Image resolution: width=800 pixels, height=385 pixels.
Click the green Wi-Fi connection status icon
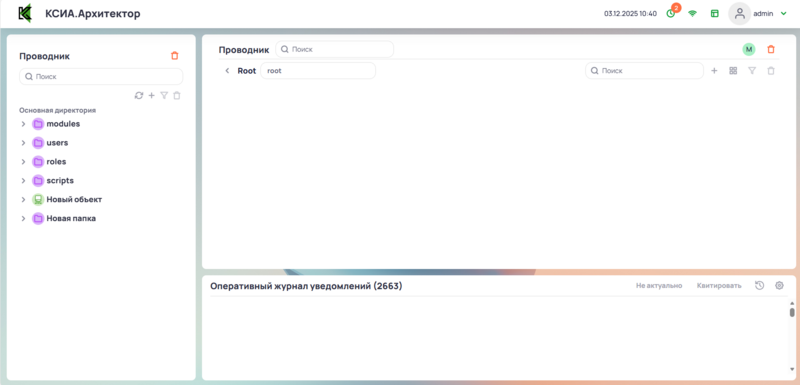692,14
